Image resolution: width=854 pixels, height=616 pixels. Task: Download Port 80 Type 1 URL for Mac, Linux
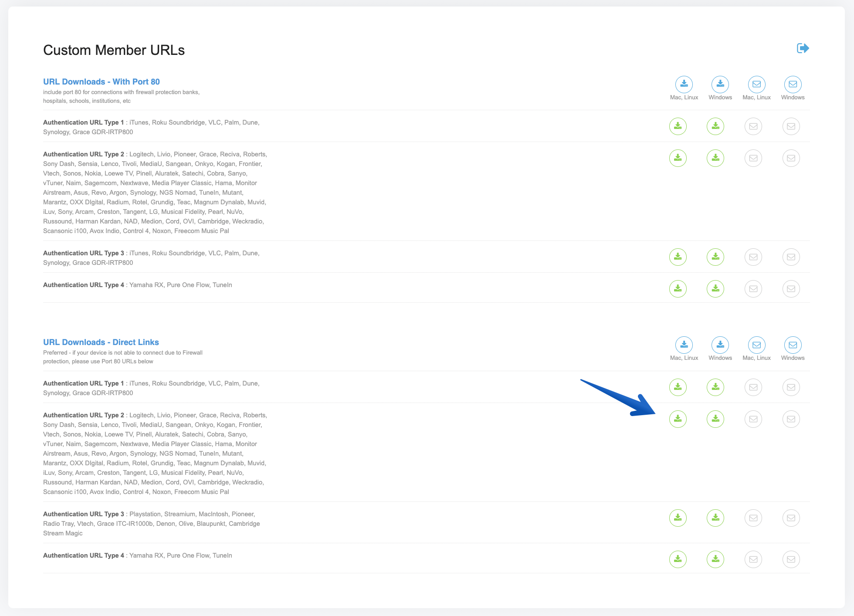678,126
